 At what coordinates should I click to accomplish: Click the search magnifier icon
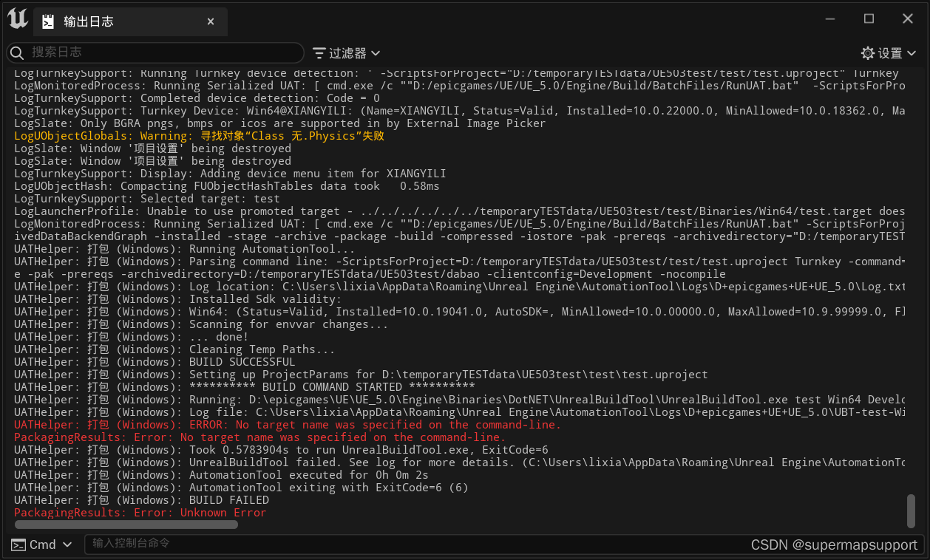16,52
